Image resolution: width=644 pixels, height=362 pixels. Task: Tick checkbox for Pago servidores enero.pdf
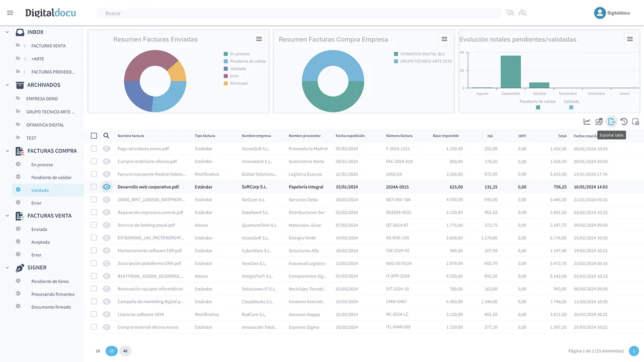pyautogui.click(x=94, y=149)
